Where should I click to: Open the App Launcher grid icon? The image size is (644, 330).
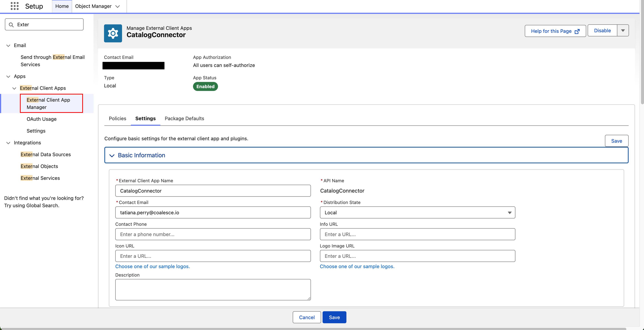click(x=14, y=6)
